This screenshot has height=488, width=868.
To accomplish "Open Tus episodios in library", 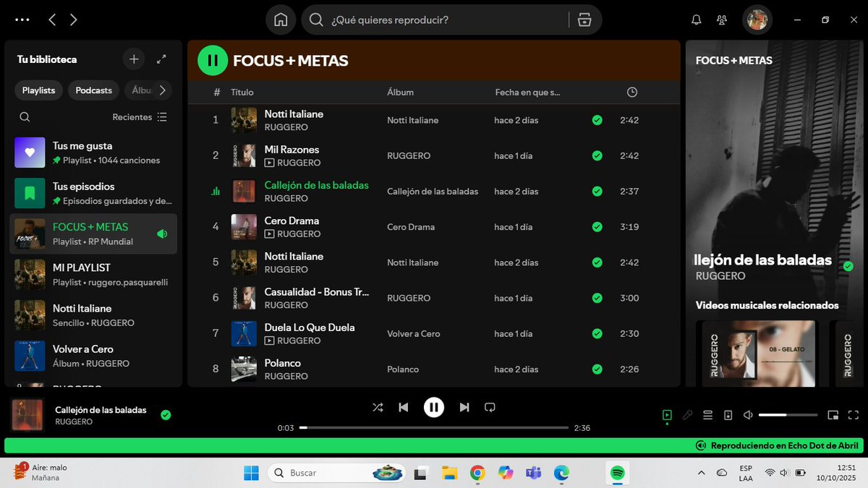I will click(x=93, y=193).
